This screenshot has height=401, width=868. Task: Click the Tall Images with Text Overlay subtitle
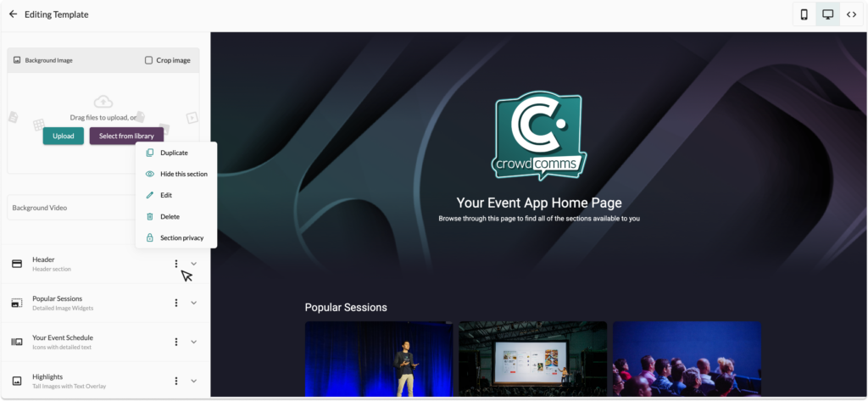coord(70,386)
